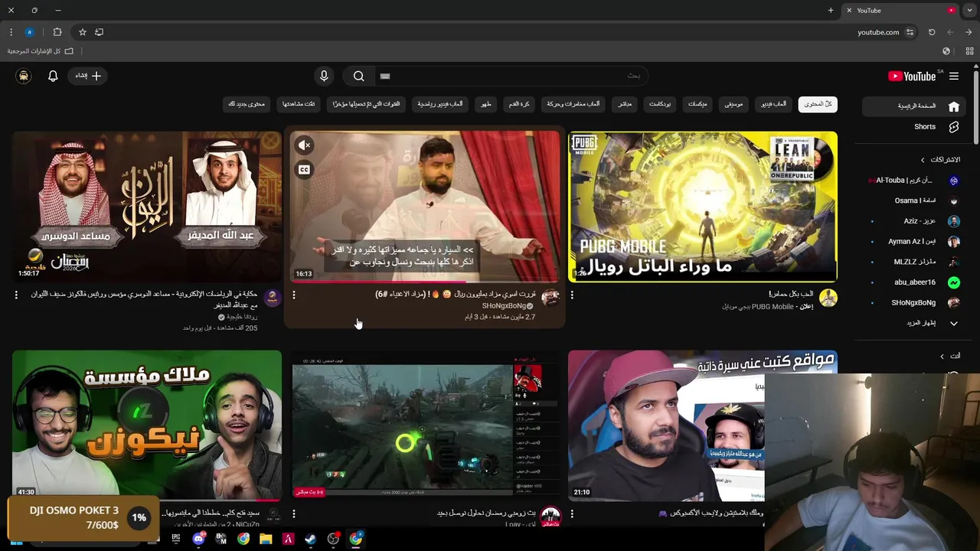Open the كل الإشارات المرجعية bookmarks folder

click(41, 51)
